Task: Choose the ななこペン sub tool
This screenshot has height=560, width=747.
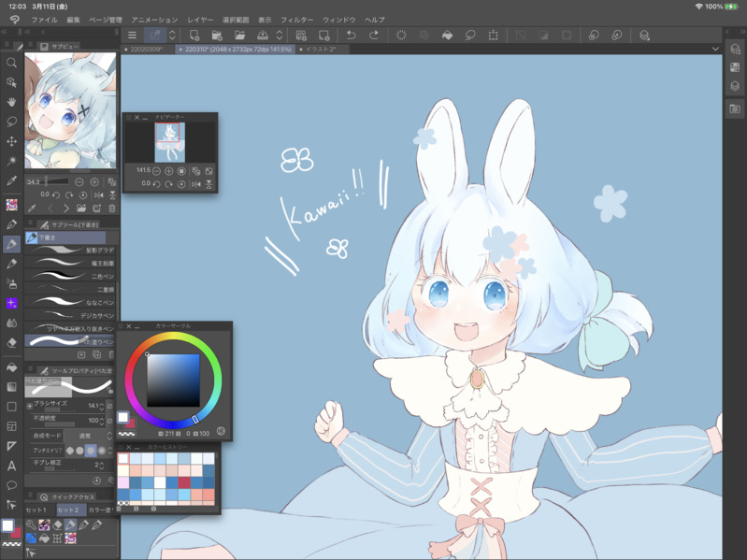Action: 69,302
